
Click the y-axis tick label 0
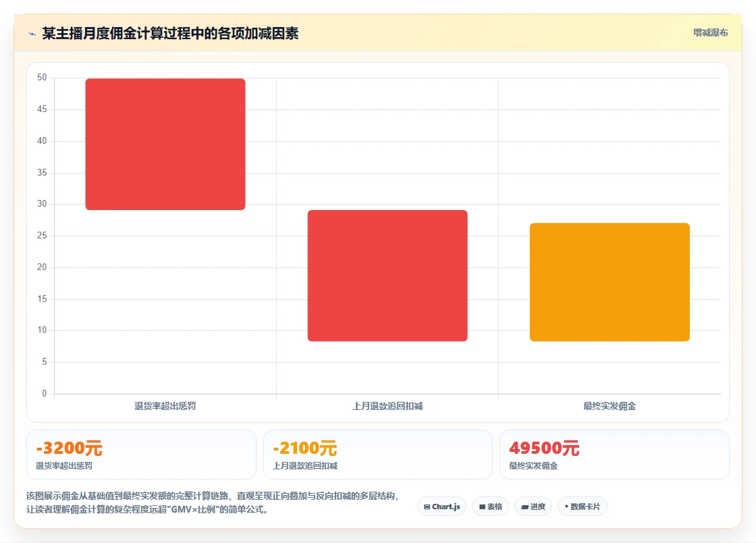[45, 394]
